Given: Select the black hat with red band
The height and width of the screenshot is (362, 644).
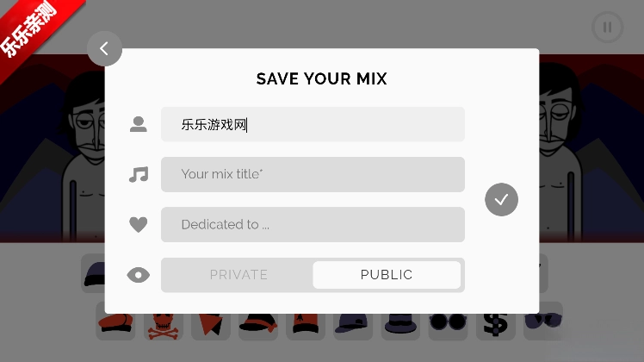Looking at the screenshot, I should point(257,323).
